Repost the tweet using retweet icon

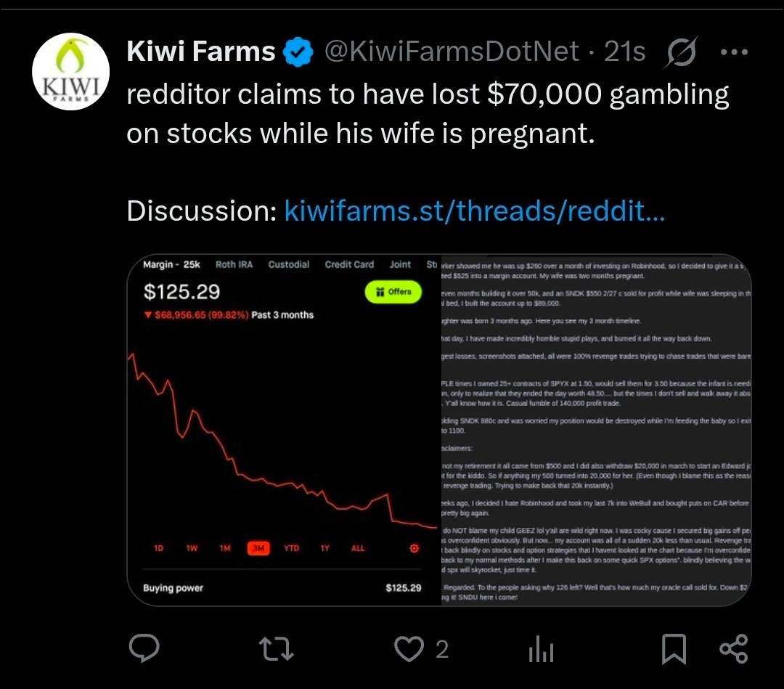click(277, 648)
